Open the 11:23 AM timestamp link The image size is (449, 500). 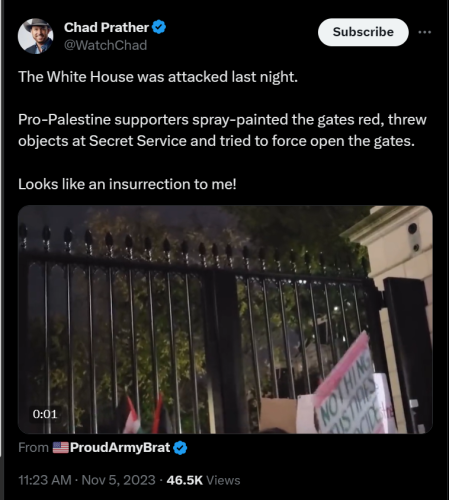(x=45, y=480)
